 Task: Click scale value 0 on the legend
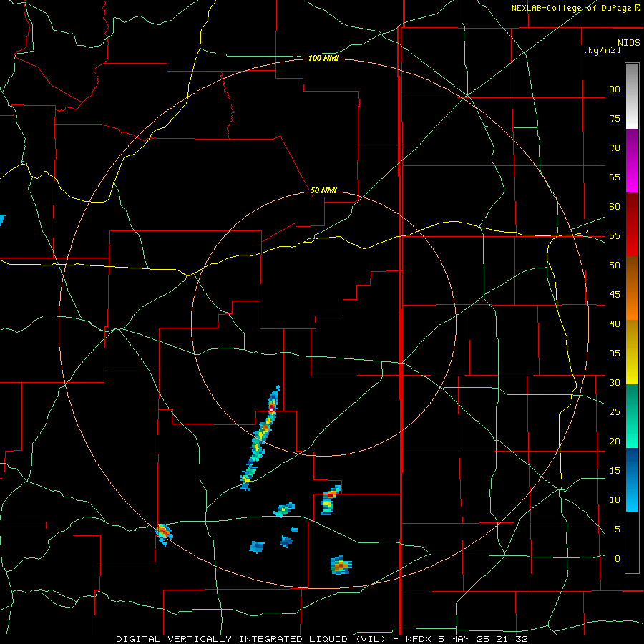(x=618, y=559)
